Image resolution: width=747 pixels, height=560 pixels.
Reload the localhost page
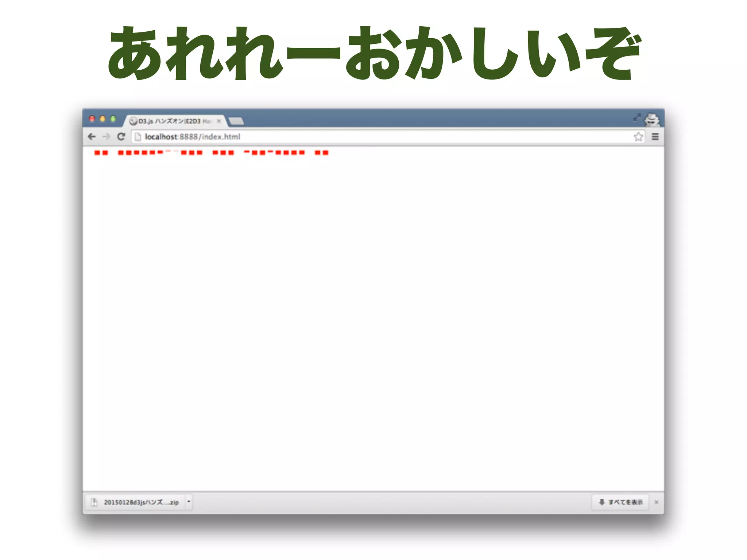tap(121, 136)
